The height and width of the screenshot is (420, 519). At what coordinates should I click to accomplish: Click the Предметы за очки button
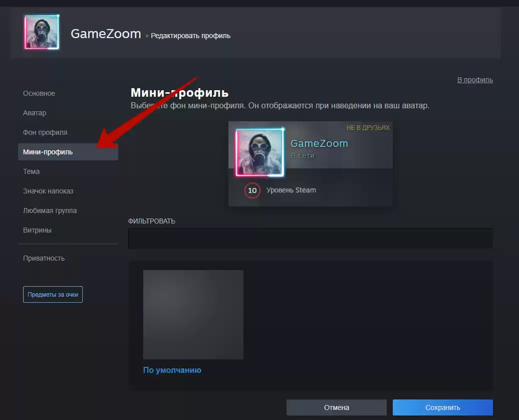pos(53,295)
